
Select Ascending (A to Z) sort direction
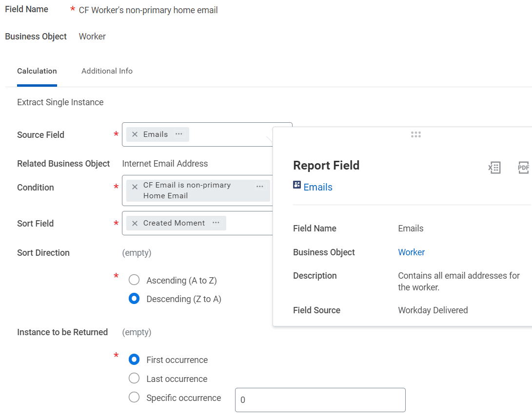pyautogui.click(x=134, y=280)
